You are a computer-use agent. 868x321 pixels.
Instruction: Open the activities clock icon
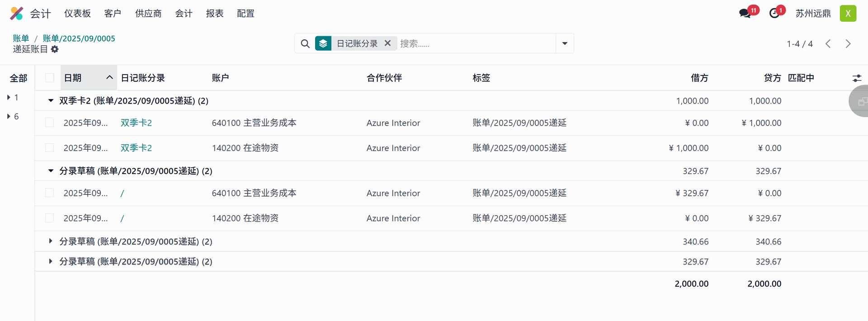tap(774, 14)
